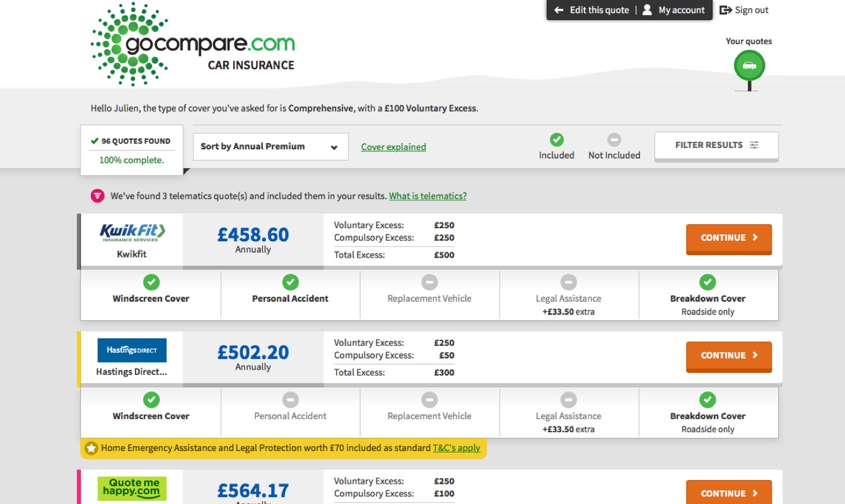The width and height of the screenshot is (845, 504).
Task: Click Hastings Direct Personal Accident not-included icon
Action: point(290,399)
